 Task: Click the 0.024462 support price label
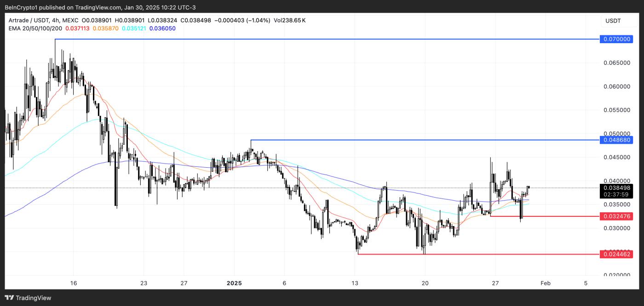click(616, 254)
